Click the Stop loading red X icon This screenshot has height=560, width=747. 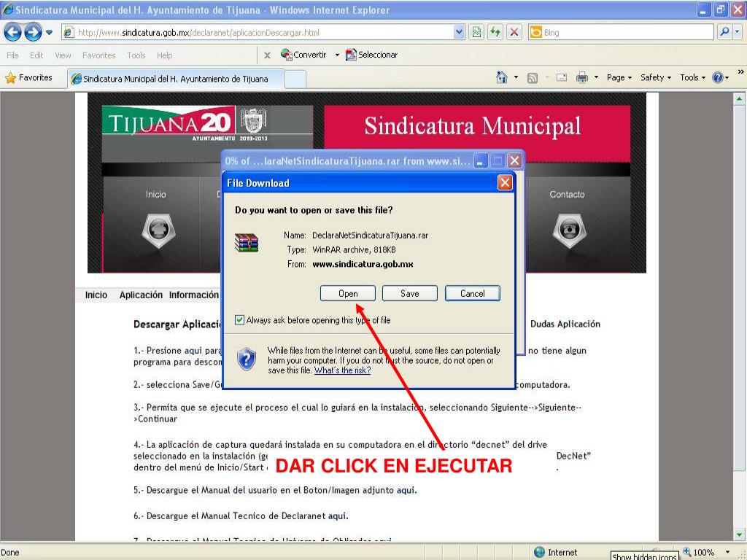pyautogui.click(x=514, y=32)
